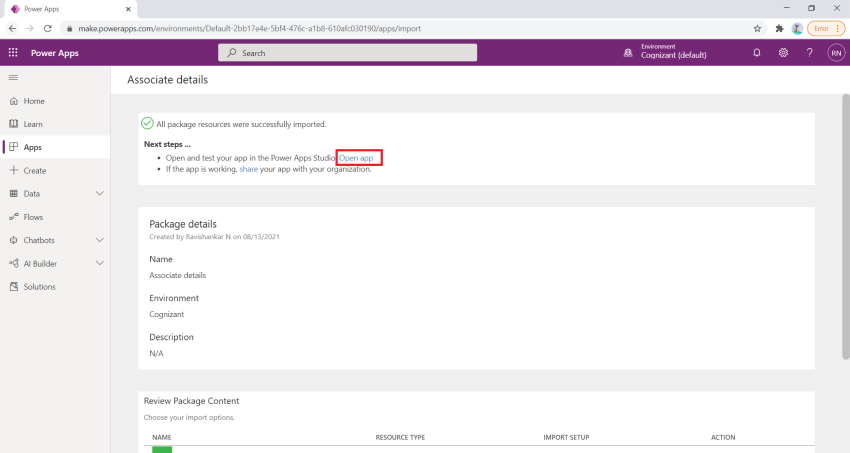Bookmark this page with star icon
This screenshot has width=850, height=453.
pyautogui.click(x=757, y=28)
